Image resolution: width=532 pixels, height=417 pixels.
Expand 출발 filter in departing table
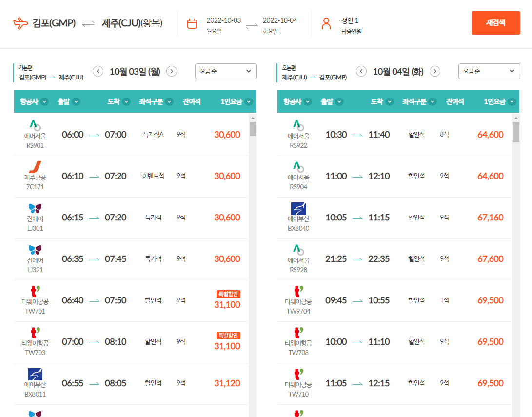pyautogui.click(x=77, y=101)
